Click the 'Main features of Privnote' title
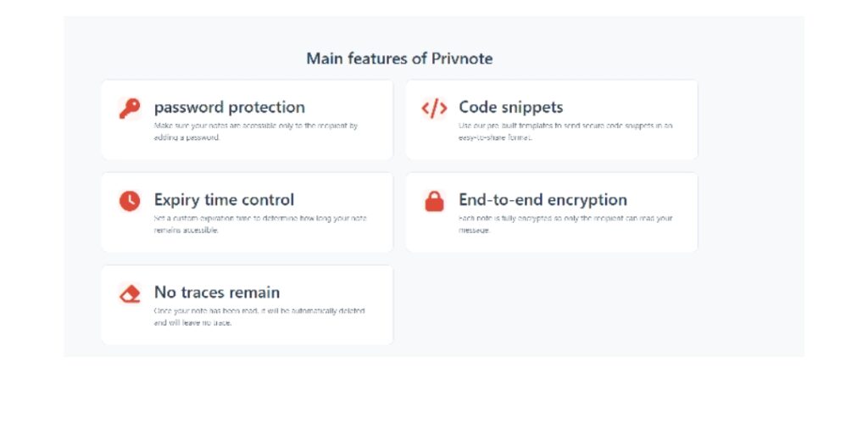 coord(399,59)
